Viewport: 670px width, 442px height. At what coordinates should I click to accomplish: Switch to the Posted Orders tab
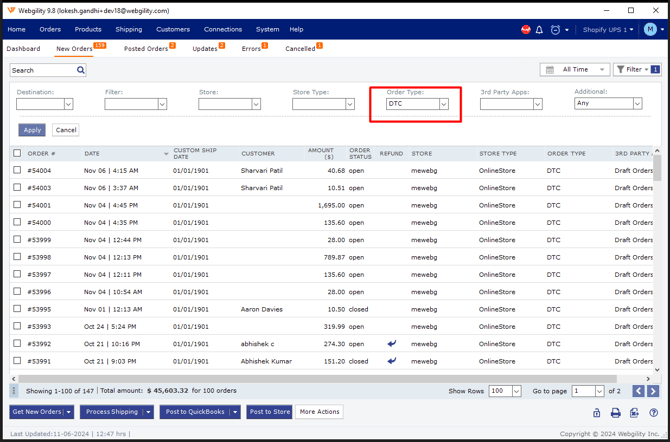(146, 48)
